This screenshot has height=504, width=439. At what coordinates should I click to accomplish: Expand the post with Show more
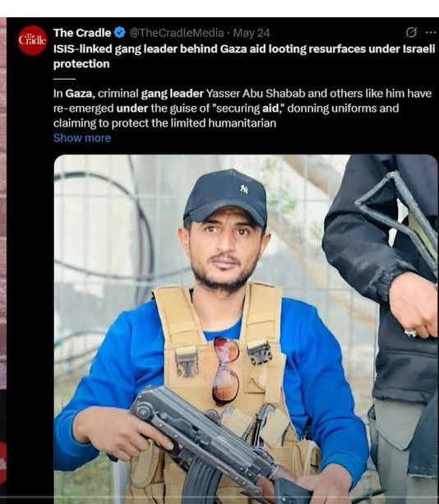tap(82, 138)
